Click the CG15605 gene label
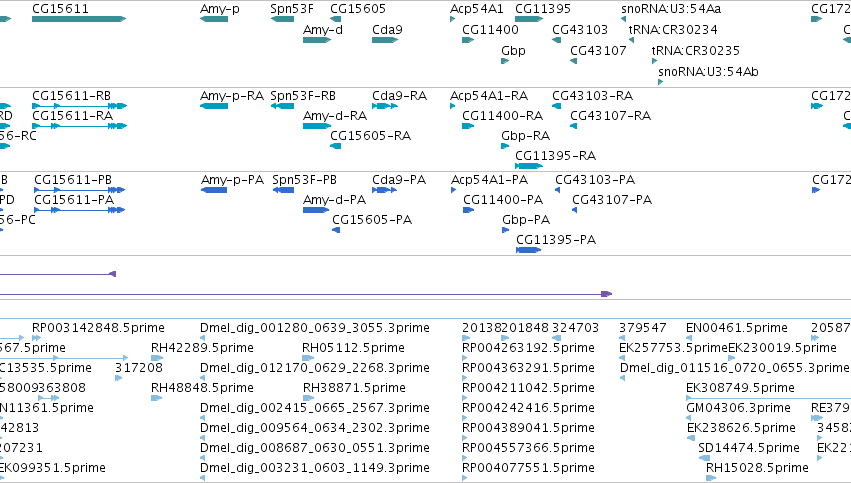Screen dimensions: 851x483 click(x=358, y=9)
